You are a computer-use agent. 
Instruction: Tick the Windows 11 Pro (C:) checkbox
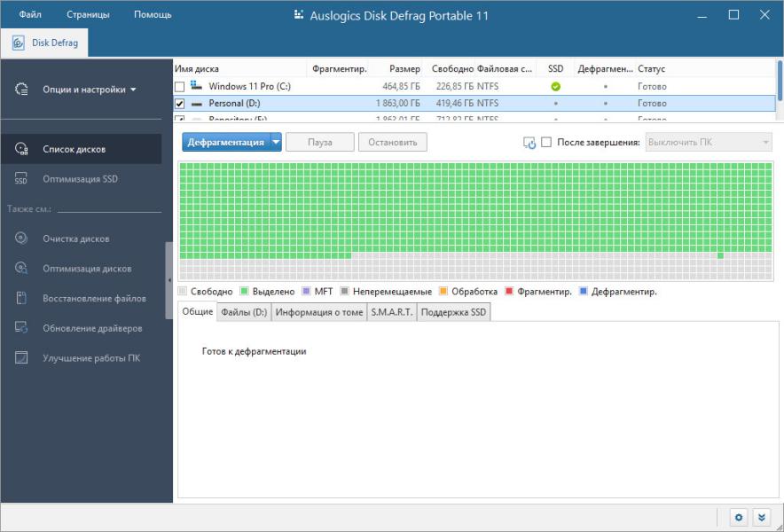tap(179, 87)
